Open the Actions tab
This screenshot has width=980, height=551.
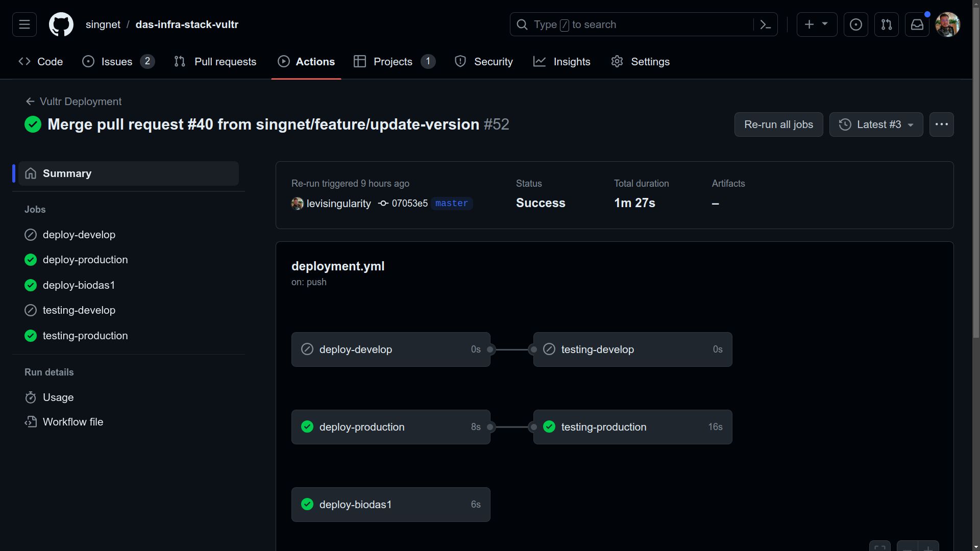(x=306, y=62)
